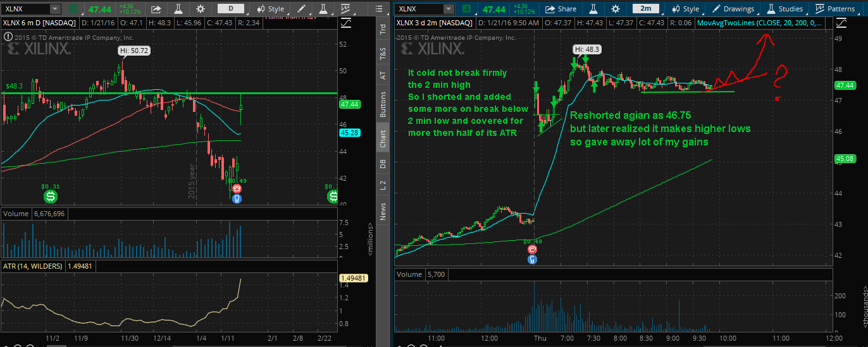Open Studies menu on right chart

(785, 9)
